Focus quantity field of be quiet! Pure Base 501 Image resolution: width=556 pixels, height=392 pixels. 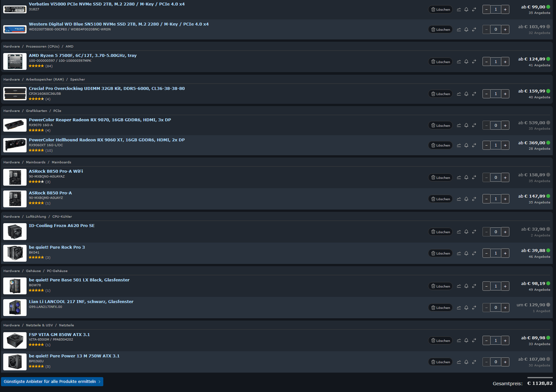[496, 286]
